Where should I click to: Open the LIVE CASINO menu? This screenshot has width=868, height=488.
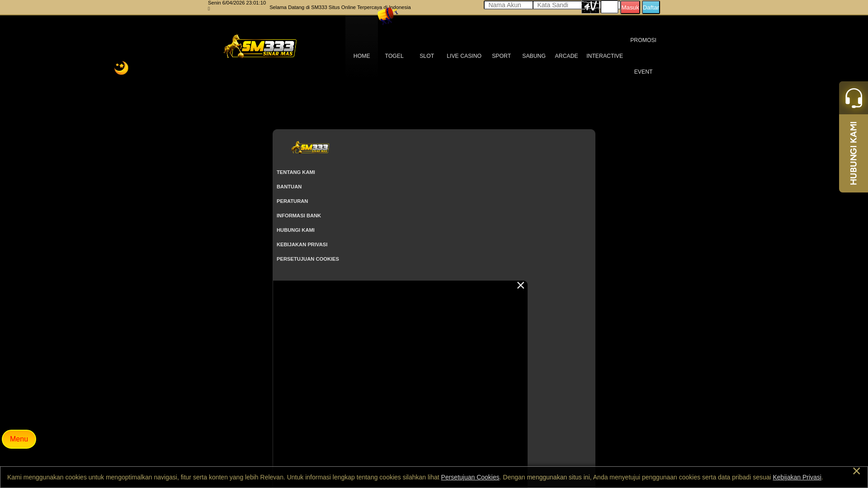tap(464, 56)
